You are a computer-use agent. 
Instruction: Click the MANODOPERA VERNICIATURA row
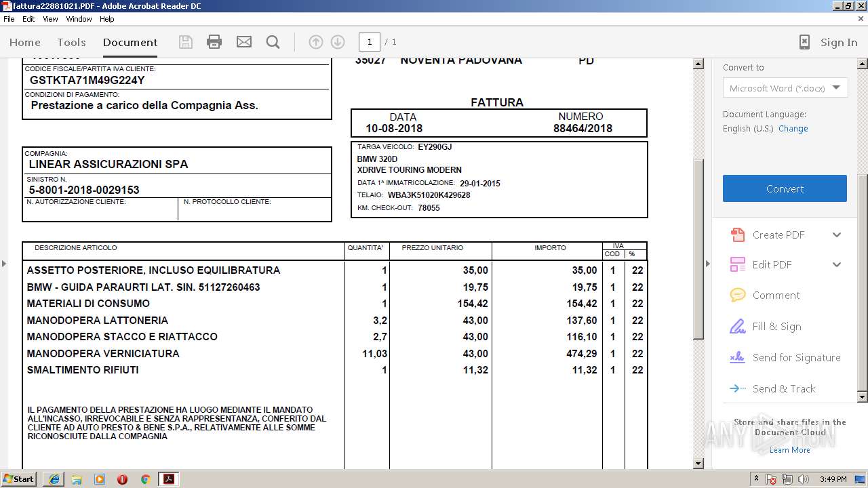pyautogui.click(x=335, y=353)
